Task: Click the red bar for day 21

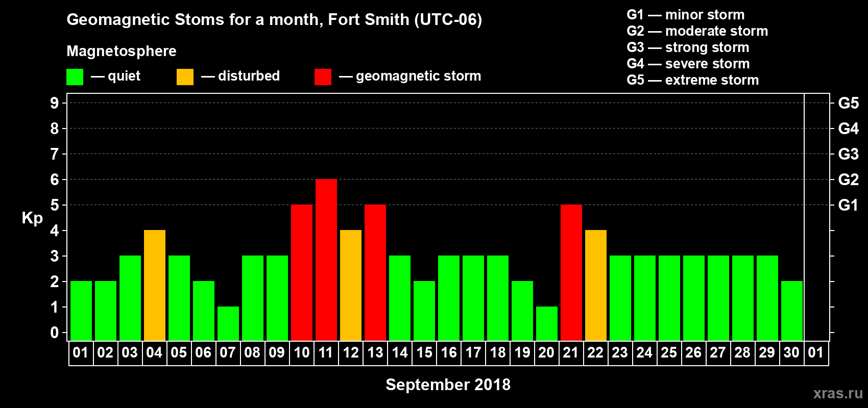Action: (x=571, y=272)
